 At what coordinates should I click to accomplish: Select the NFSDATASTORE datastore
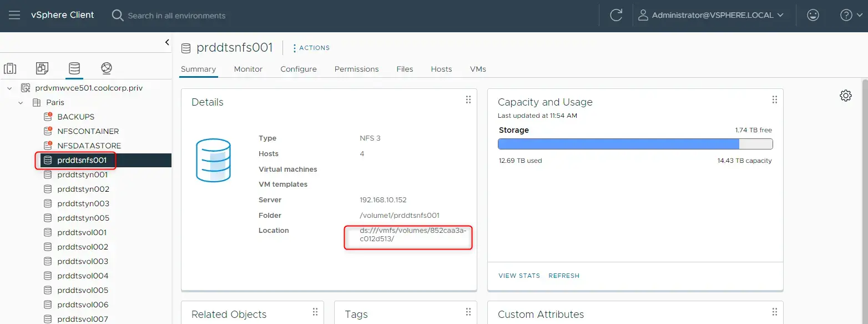coord(89,146)
